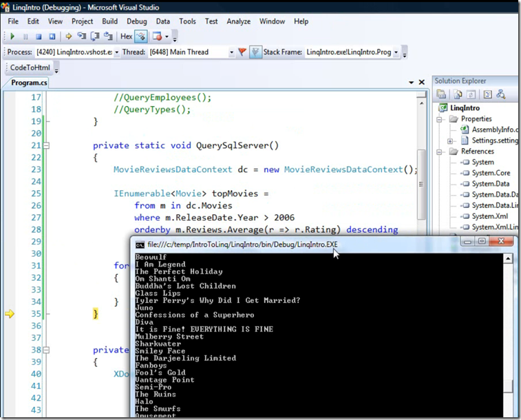Toggle Hex display mode
The image size is (521, 420).
[x=126, y=36]
